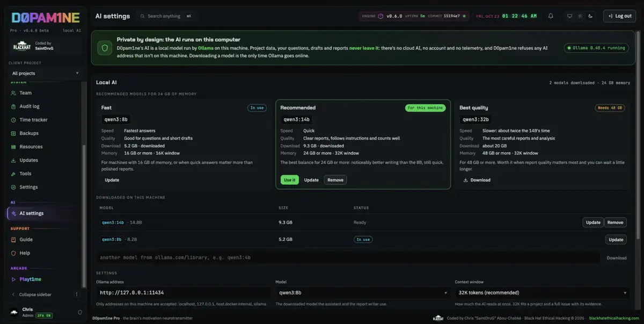Open the Team page in the sidebar
This screenshot has width=644, height=324.
coord(43,93)
